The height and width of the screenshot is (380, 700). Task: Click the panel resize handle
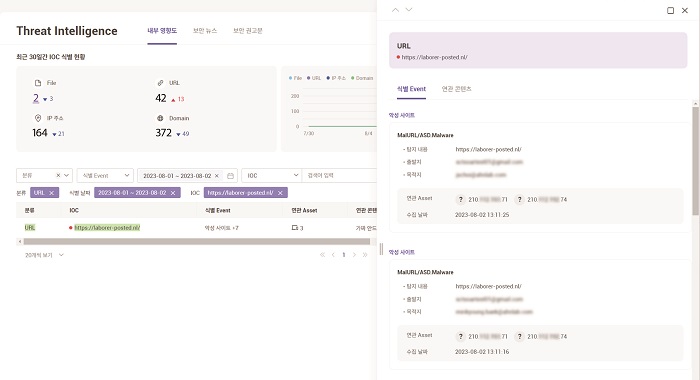click(381, 249)
